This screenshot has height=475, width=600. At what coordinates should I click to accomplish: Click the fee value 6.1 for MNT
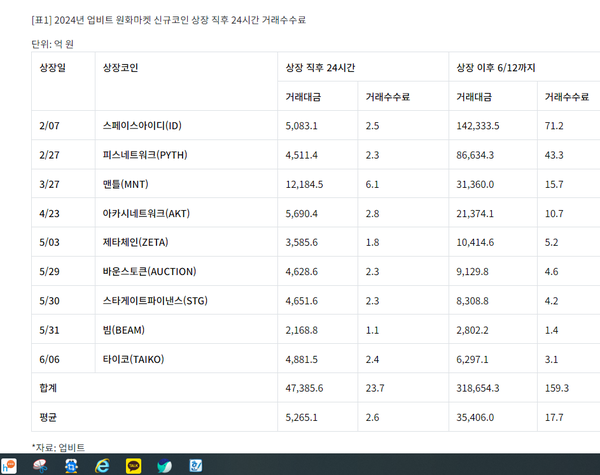coord(372,184)
